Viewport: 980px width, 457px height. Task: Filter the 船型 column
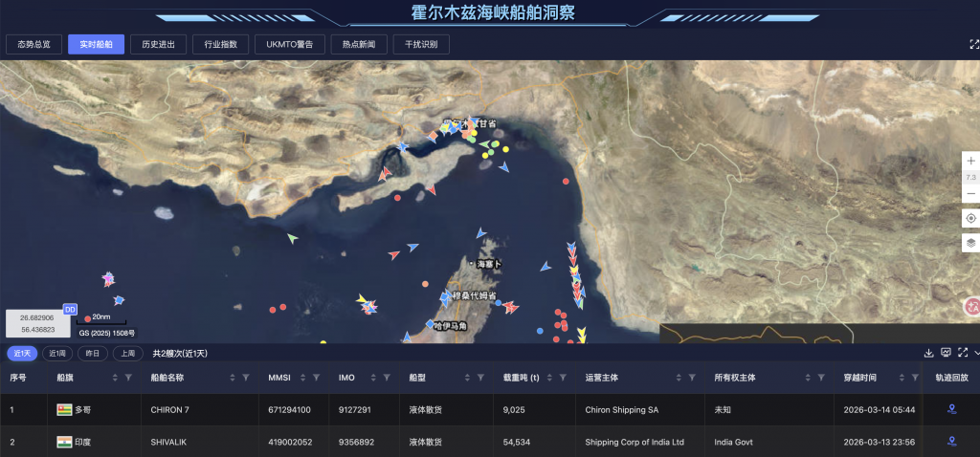pos(480,378)
